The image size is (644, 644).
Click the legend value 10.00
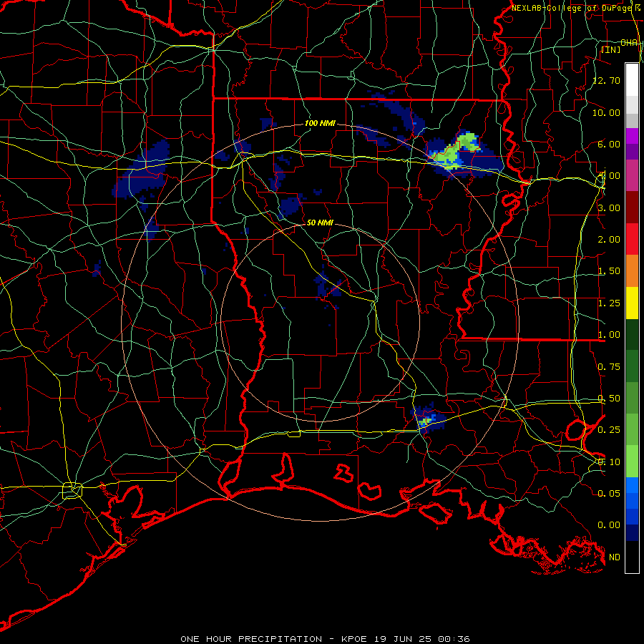[607, 112]
